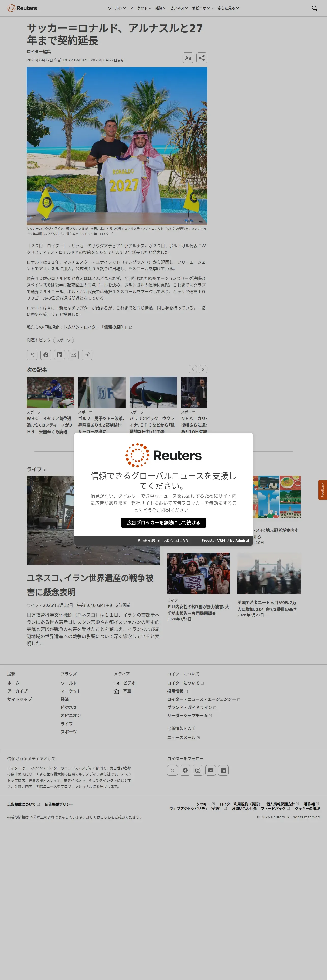This screenshot has height=980, width=327.
Task: Expand the 経済 menu dropdown
Action: coord(161,8)
